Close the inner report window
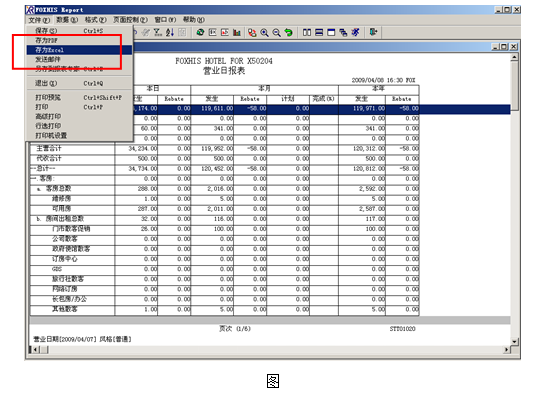 pos(513,47)
